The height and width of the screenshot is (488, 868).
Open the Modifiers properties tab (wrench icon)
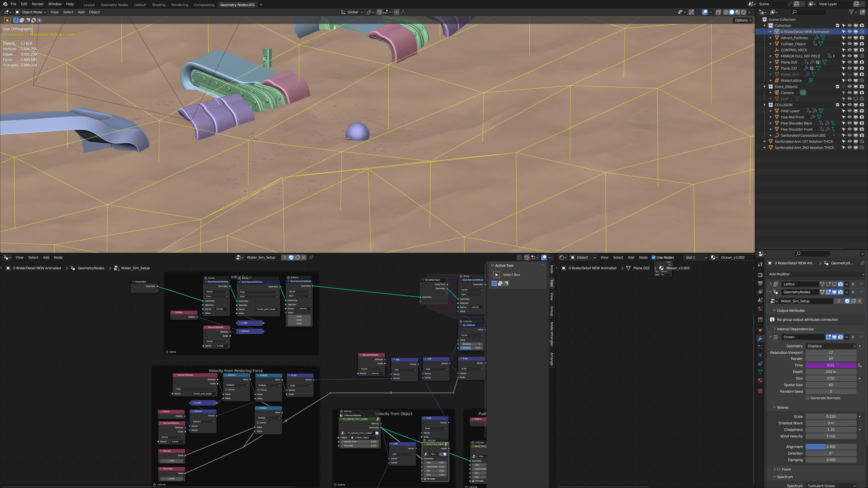click(x=760, y=338)
